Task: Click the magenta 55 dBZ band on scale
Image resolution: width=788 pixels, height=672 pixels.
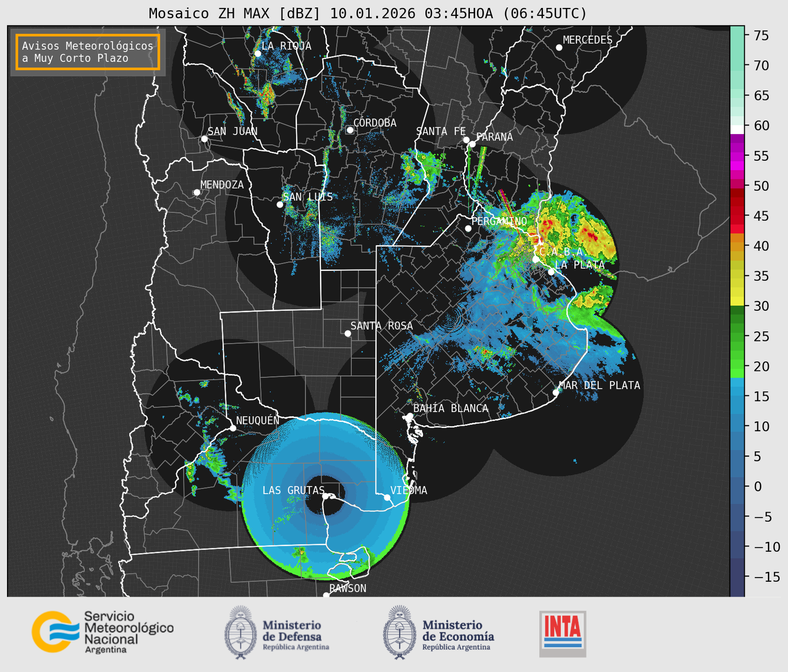Action: [x=737, y=156]
